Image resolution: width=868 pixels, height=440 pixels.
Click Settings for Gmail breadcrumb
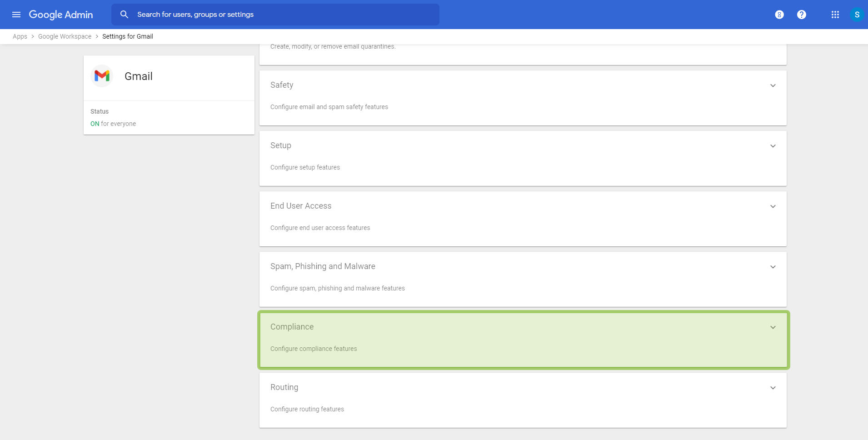[x=128, y=36]
